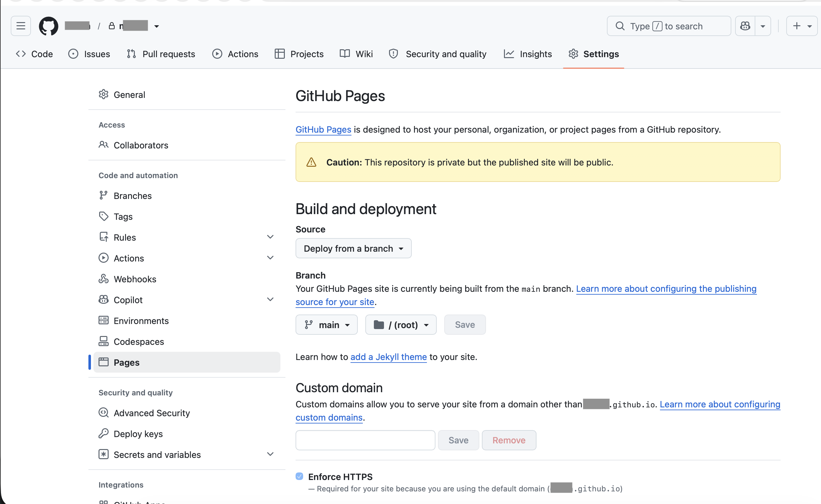Expand the Copilot section chevron
Viewport: 821px width, 504px height.
[x=270, y=299]
